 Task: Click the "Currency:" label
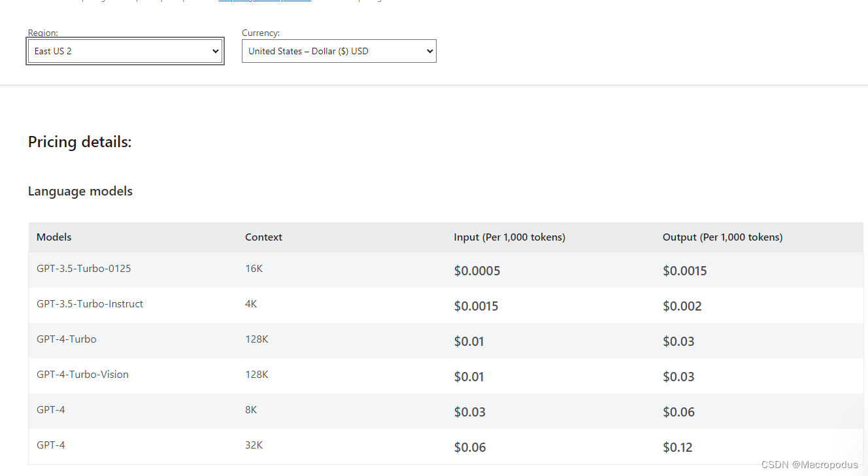261,33
